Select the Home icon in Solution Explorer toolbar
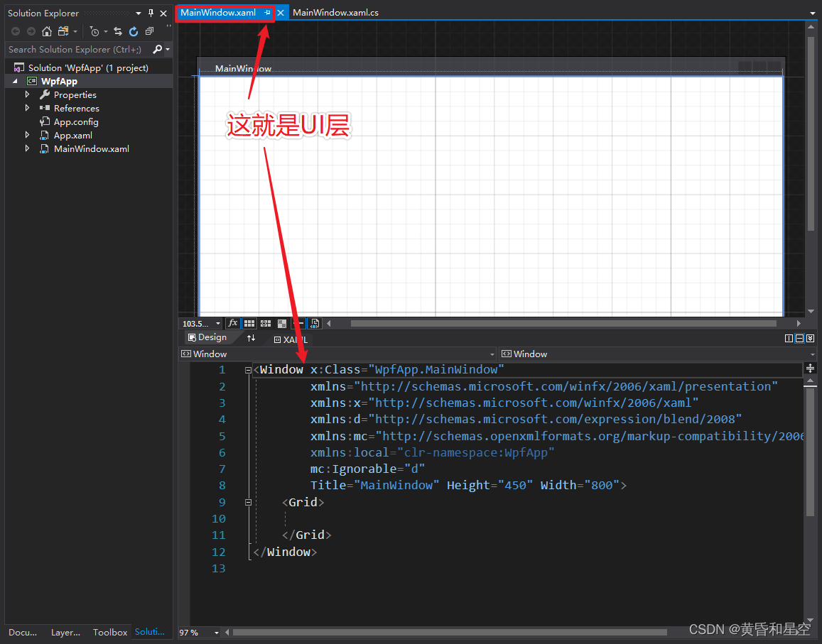This screenshot has height=644, width=822. click(46, 31)
